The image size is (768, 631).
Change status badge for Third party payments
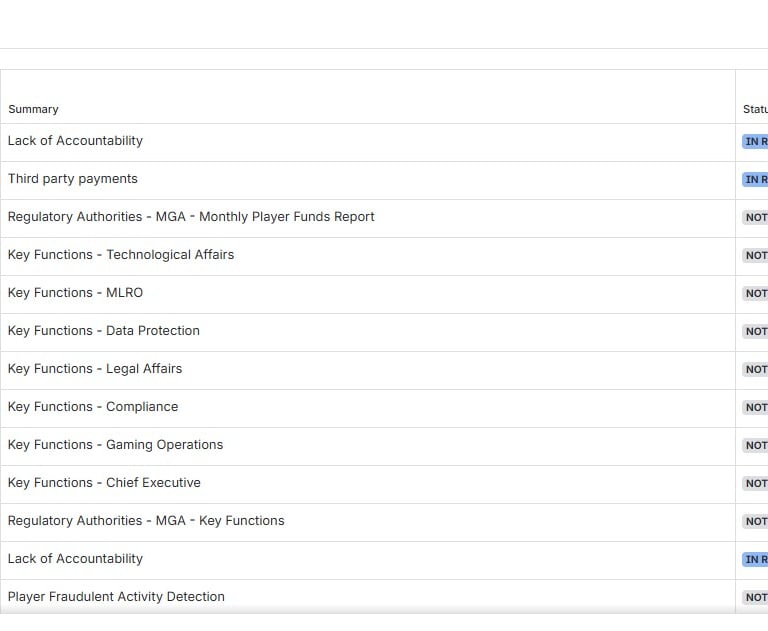(755, 180)
